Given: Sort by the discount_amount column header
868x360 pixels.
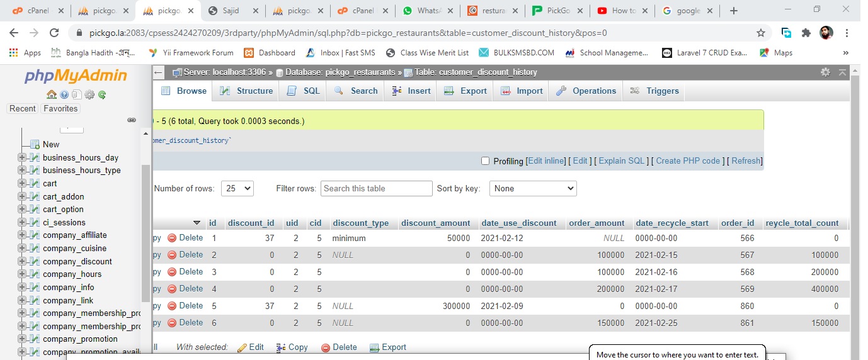Looking at the screenshot, I should tap(435, 223).
